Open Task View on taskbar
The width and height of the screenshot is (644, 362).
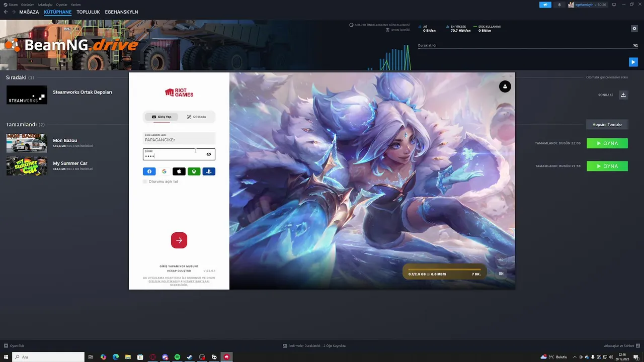(x=91, y=357)
